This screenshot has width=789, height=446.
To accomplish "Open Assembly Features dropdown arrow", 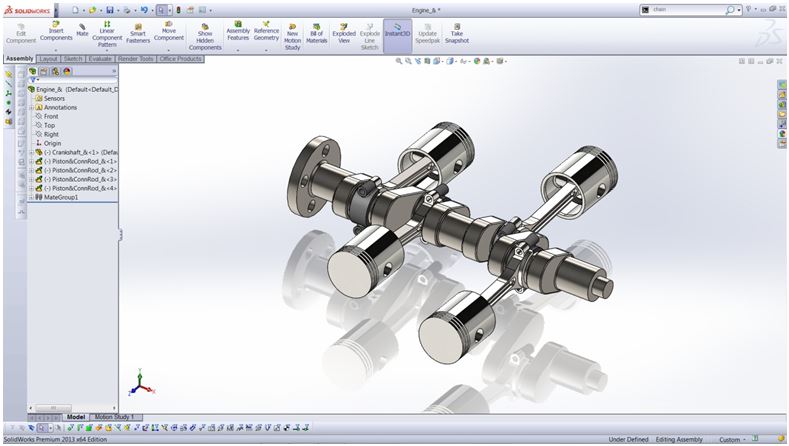I will point(238,50).
